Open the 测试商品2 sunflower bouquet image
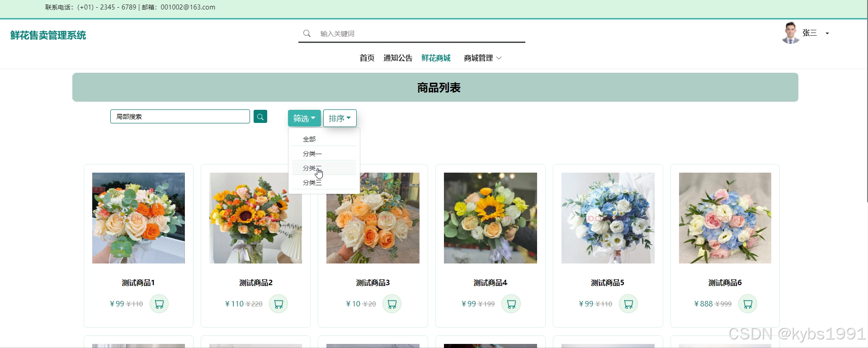 (x=255, y=218)
